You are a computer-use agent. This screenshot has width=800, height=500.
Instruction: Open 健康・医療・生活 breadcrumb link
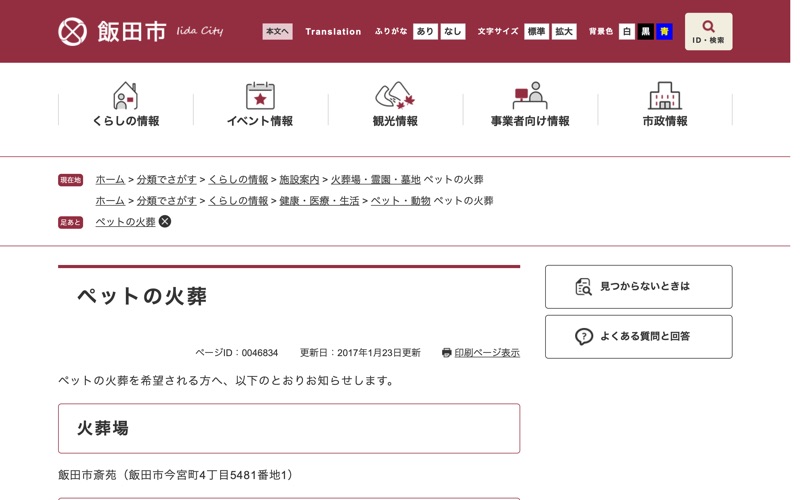[319, 201]
